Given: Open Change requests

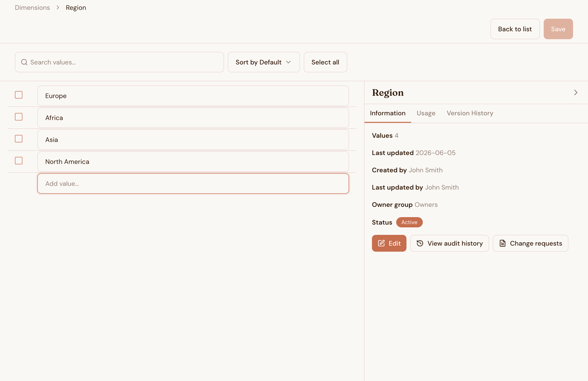Looking at the screenshot, I should coord(530,243).
